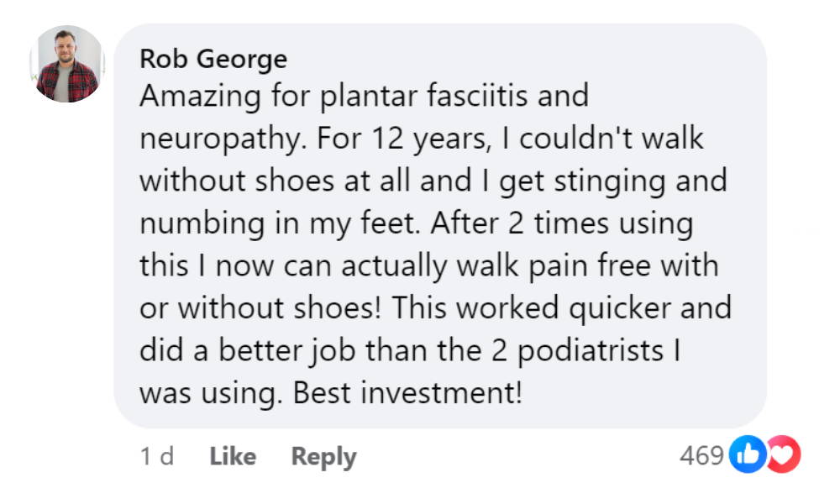Screen dimensions: 840x504
Task: Open Rob George's profile picture
Action: click(x=67, y=64)
